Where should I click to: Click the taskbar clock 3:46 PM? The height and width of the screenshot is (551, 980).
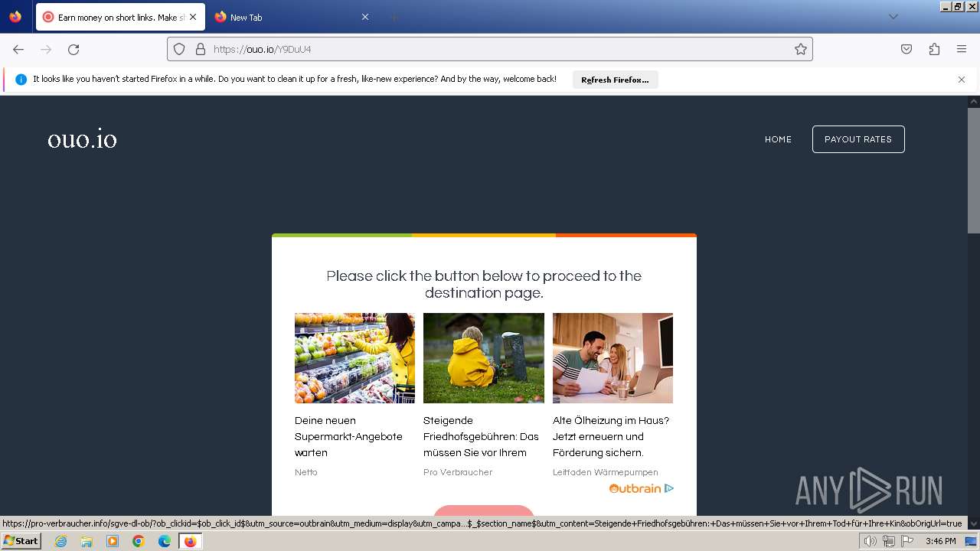[940, 541]
